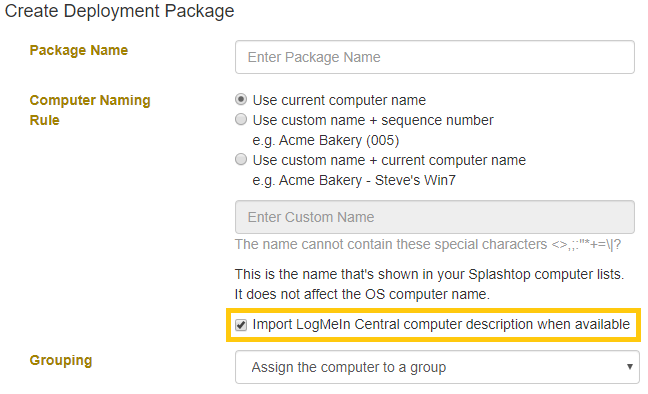The image size is (648, 394).
Task: Click text It does not affect the OS computer name
Action: pyautogui.click(x=362, y=294)
